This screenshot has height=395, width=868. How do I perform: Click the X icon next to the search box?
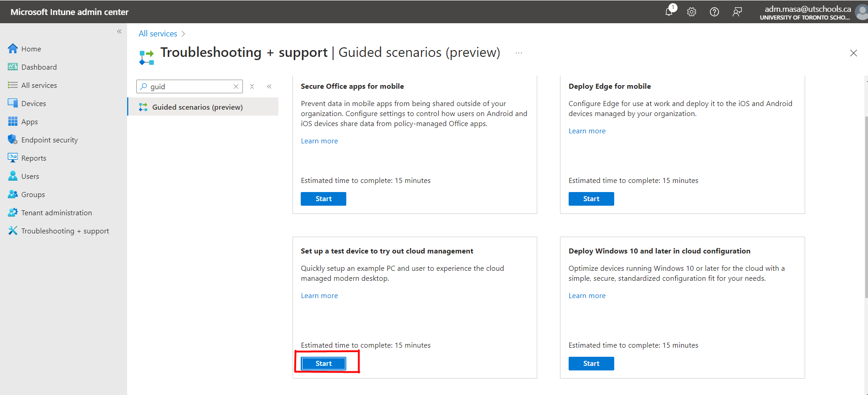tap(252, 86)
